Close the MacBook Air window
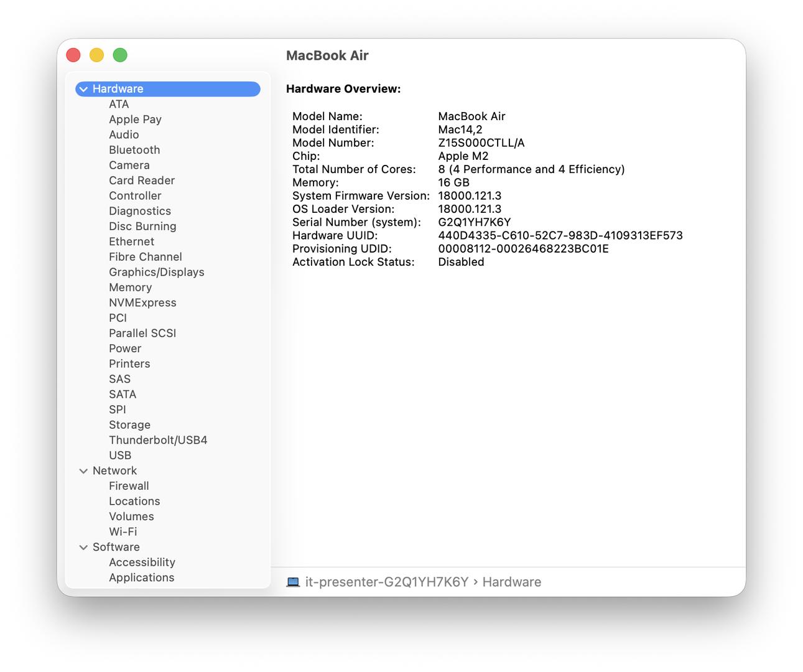This screenshot has width=803, height=672. 73,55
